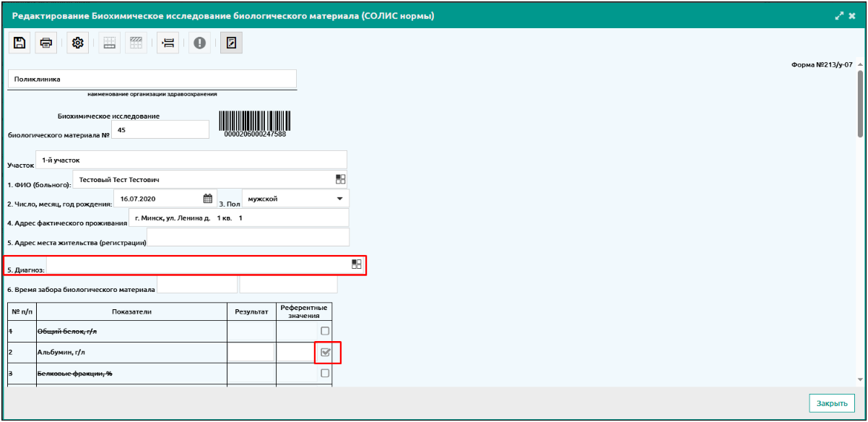The width and height of the screenshot is (868, 422).
Task: Check the Белковые фракции reference checkbox
Action: tap(325, 374)
